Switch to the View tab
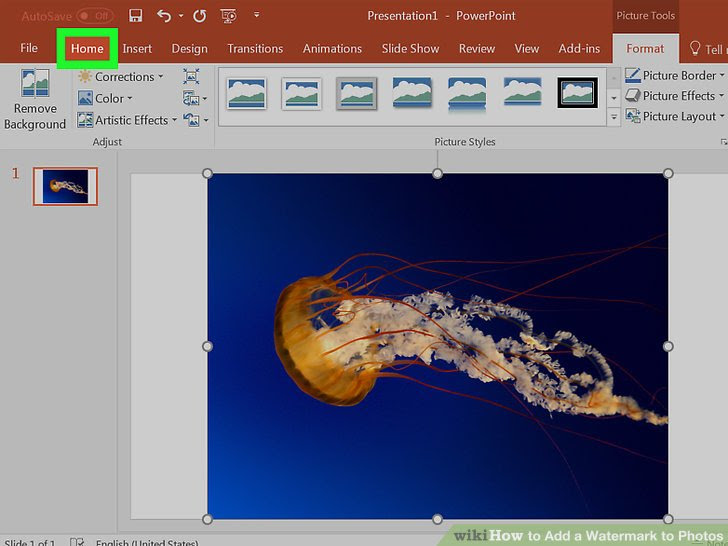 pos(526,48)
